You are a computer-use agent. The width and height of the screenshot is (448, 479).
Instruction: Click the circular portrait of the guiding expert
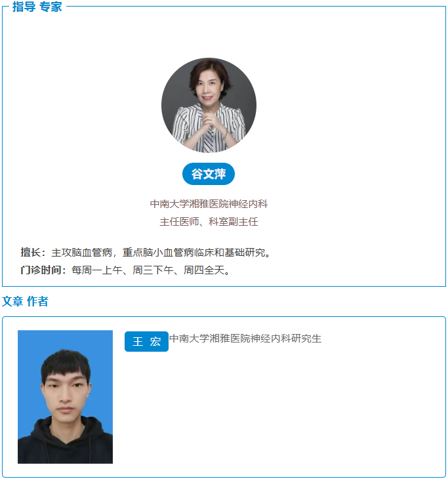coord(209,105)
